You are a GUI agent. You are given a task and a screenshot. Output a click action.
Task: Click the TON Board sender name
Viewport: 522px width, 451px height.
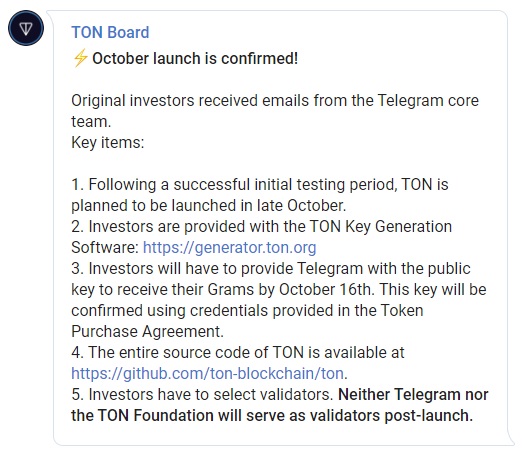110,33
